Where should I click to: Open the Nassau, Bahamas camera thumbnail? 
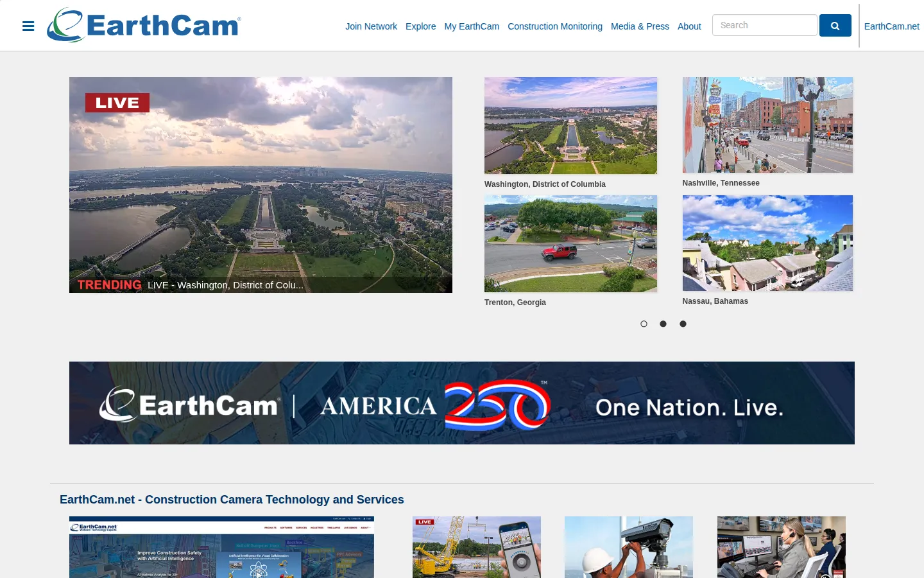pos(767,243)
